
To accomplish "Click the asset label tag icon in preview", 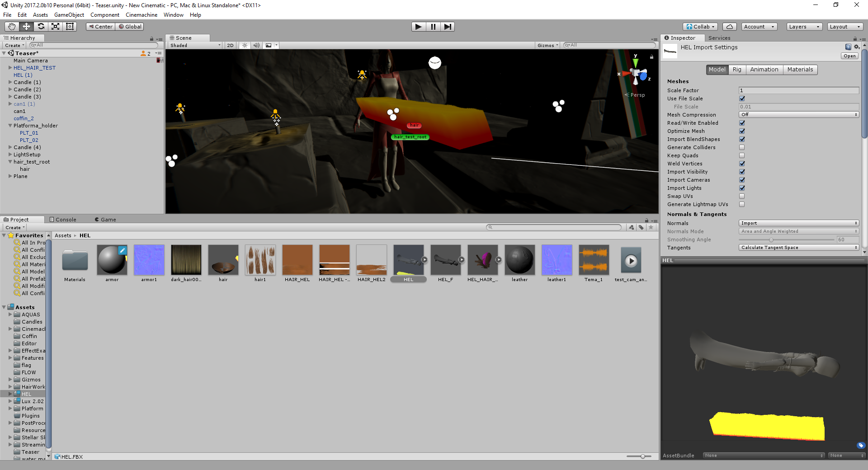I will [861, 445].
